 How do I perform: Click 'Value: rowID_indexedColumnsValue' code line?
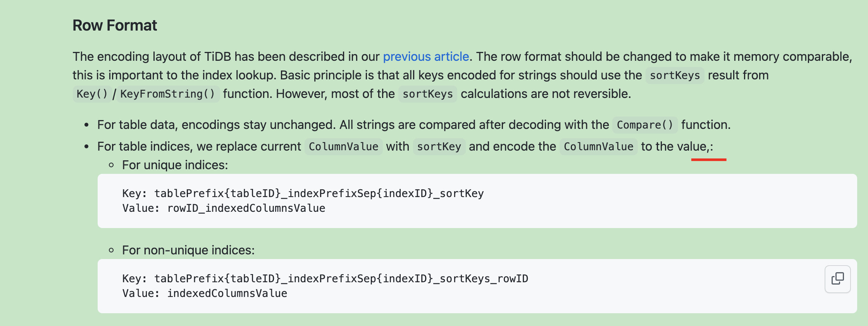[224, 208]
